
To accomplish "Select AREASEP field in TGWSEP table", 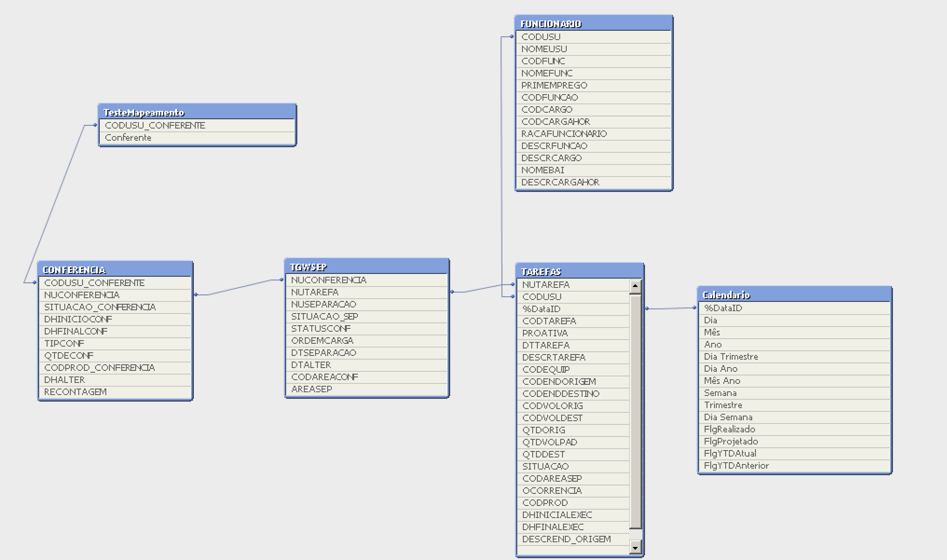I will 311,389.
